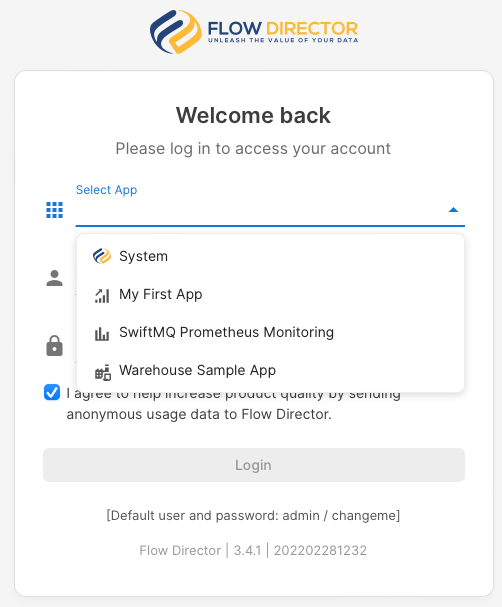
Task: Click the SwiftMQ Prometheus bar chart icon
Action: tap(102, 333)
